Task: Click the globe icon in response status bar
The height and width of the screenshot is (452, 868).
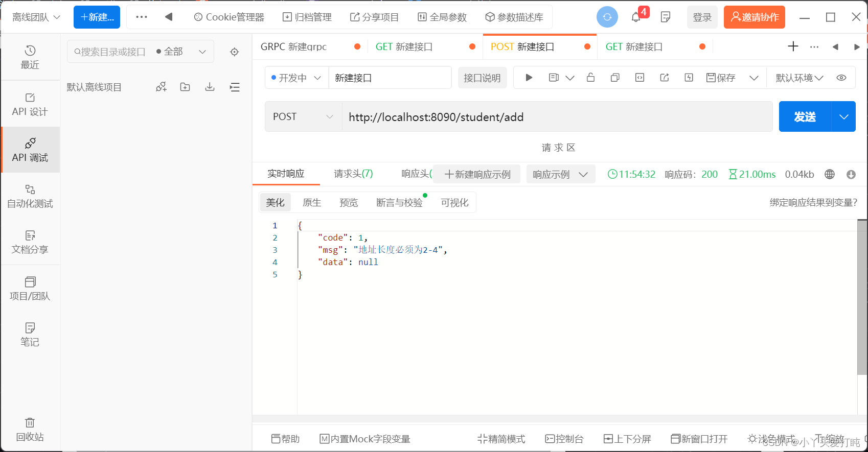Action: tap(830, 174)
